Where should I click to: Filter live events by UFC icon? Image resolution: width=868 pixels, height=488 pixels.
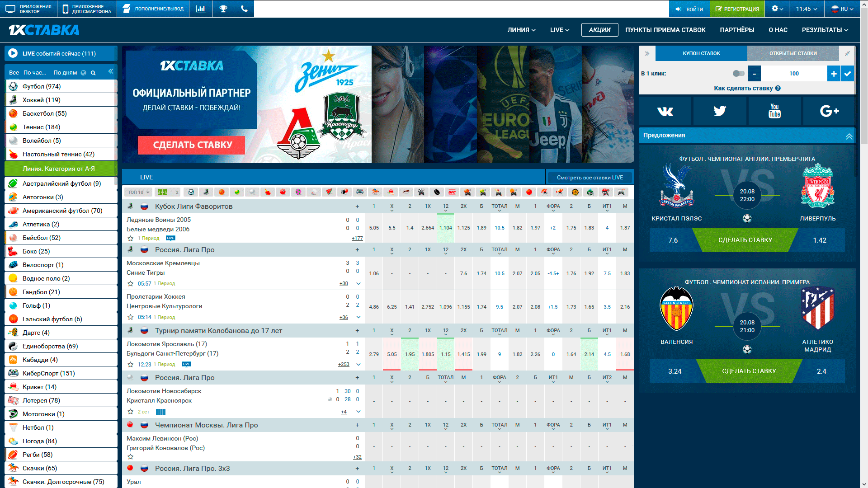(452, 192)
